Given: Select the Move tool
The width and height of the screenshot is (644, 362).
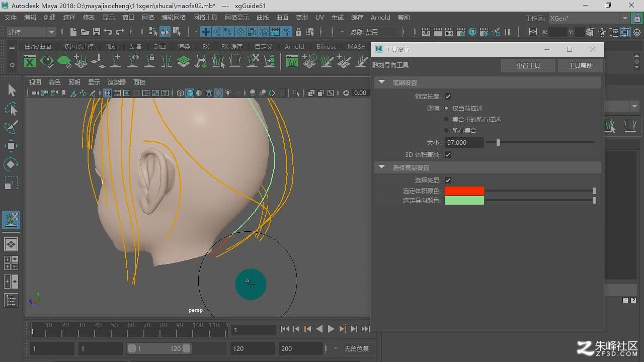Looking at the screenshot, I should click(11, 146).
